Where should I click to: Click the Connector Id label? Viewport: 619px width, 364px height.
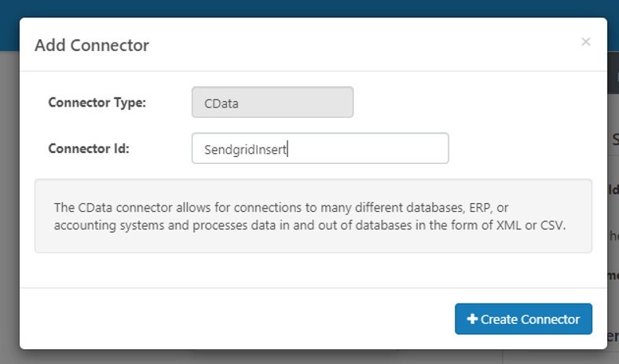pyautogui.click(x=89, y=148)
